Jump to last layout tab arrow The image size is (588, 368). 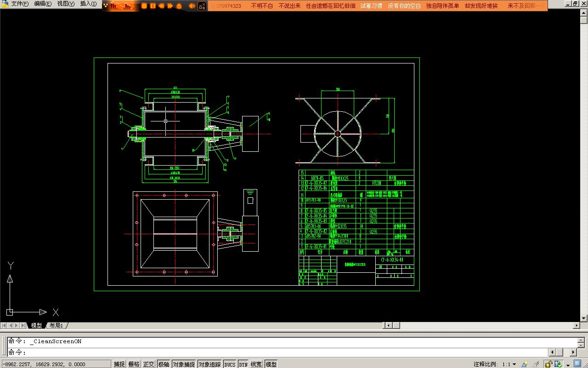pos(23,325)
